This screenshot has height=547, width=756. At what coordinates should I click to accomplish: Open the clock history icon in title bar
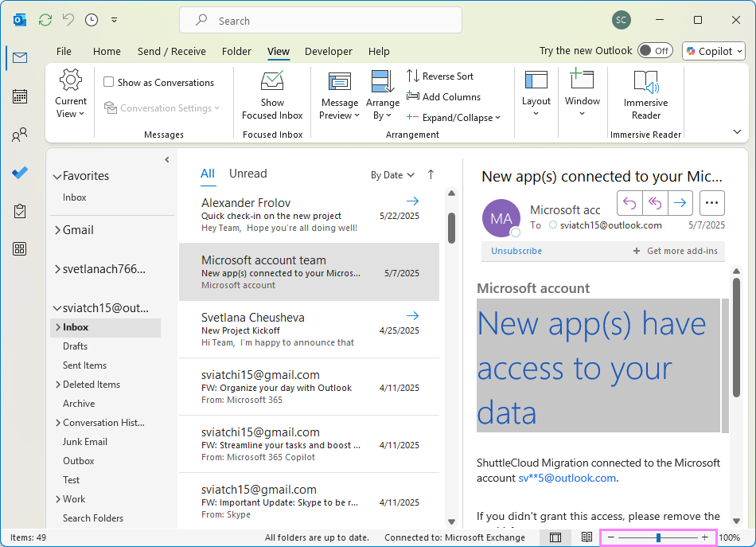point(92,20)
